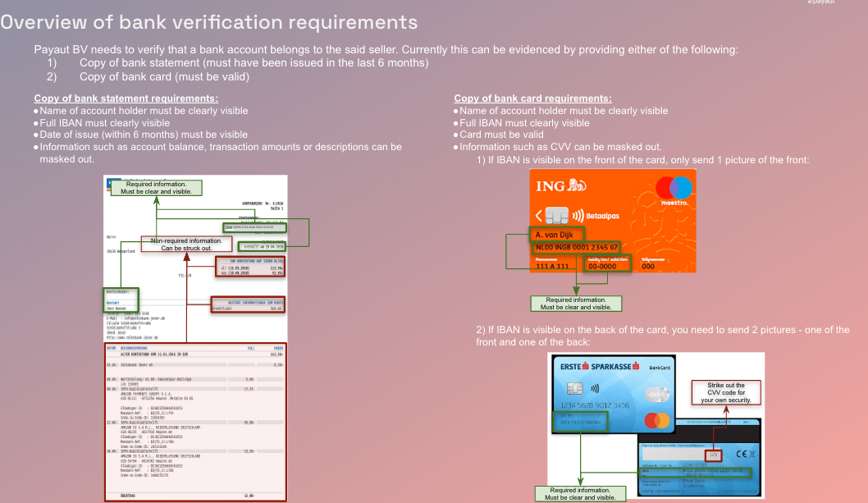Click the chip on the Erste Sparkasse card

pyautogui.click(x=574, y=387)
